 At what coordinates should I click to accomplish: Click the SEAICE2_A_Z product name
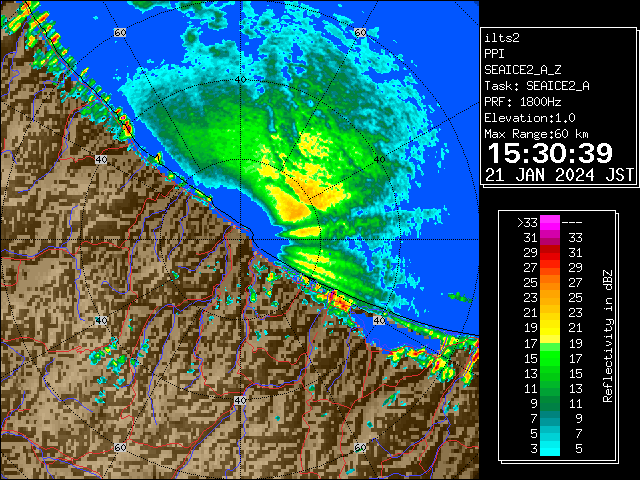(523, 70)
